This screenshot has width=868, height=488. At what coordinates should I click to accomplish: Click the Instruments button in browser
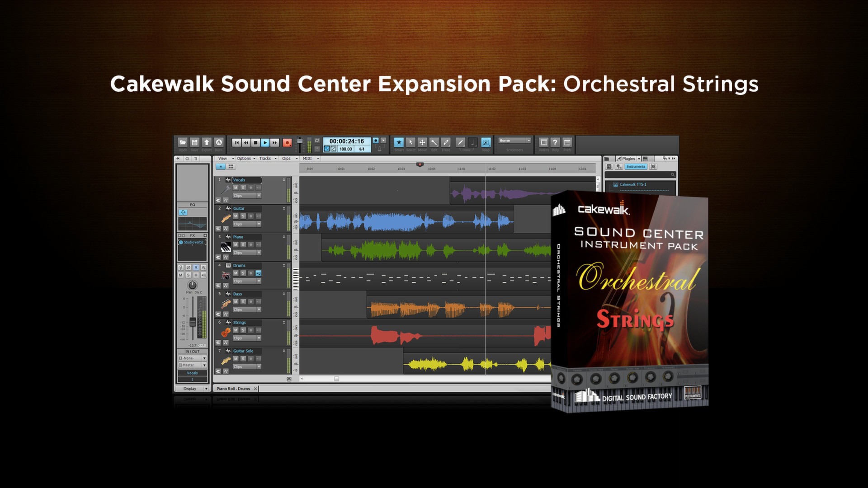(x=636, y=167)
